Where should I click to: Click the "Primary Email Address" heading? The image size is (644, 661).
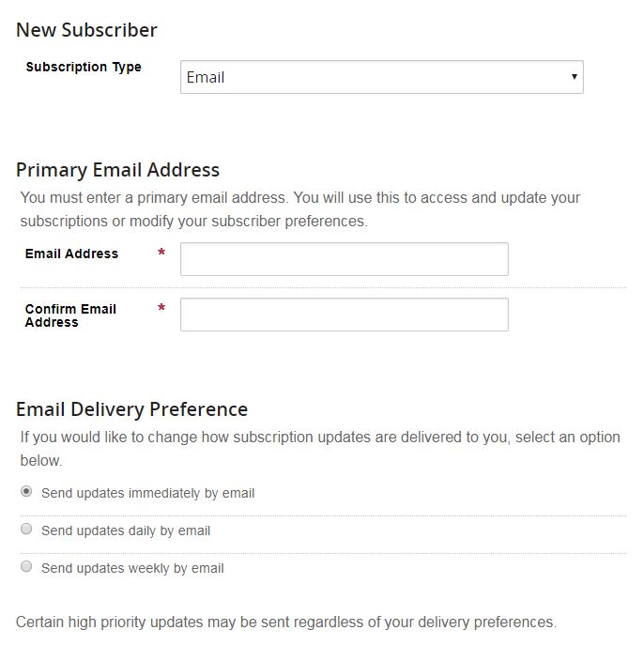117,170
